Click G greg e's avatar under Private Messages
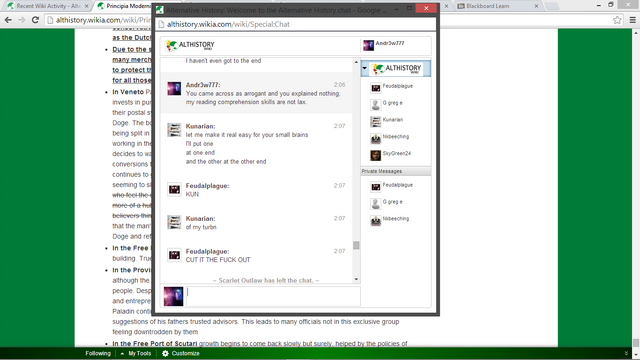 (376, 203)
